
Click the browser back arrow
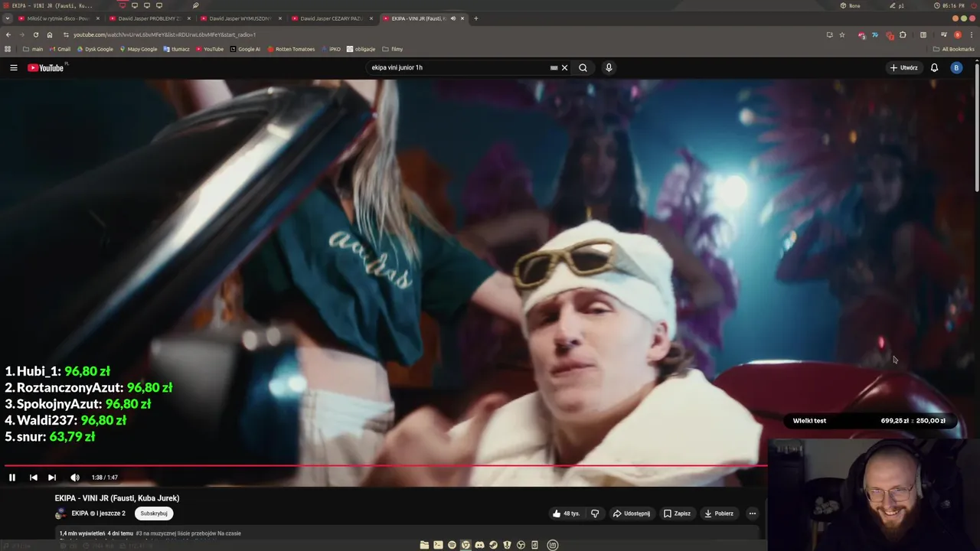8,34
